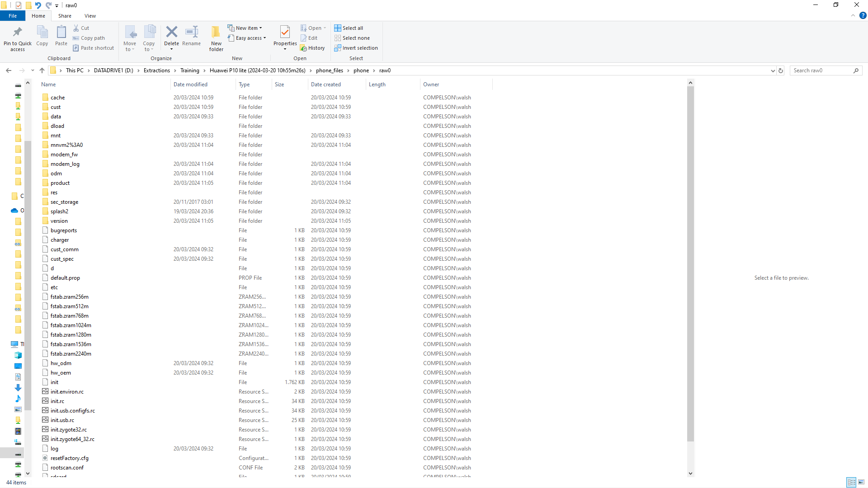868x488 pixels.
Task: Click Pin to Quick access icon
Action: [x=18, y=32]
